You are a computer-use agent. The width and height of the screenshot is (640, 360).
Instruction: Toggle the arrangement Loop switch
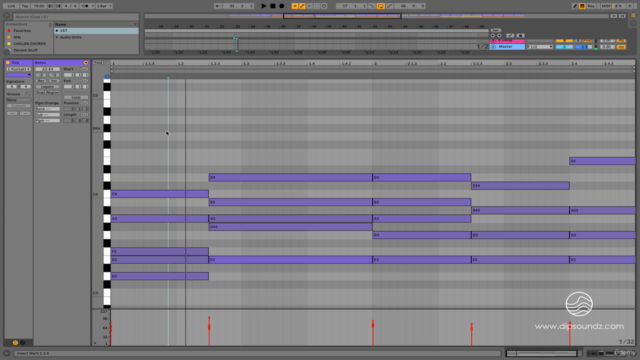tap(380, 6)
